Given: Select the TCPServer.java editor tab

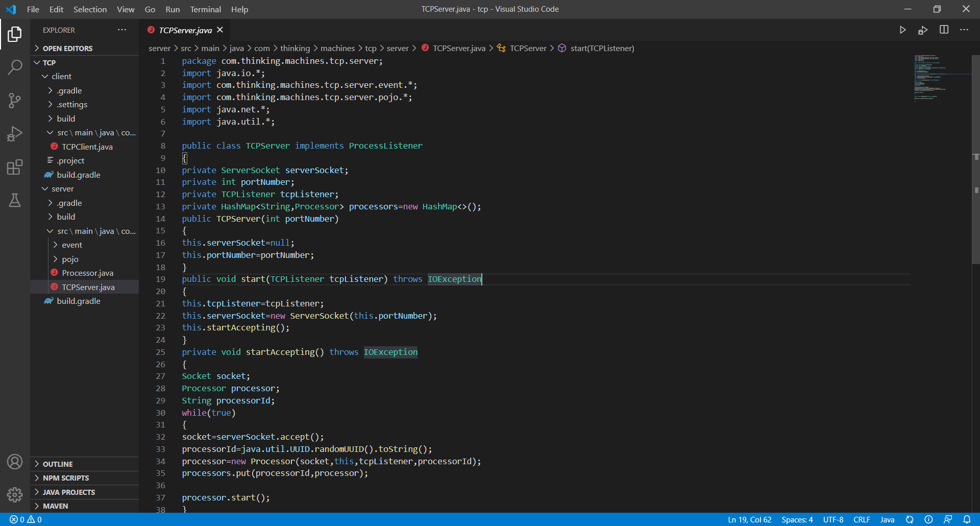Looking at the screenshot, I should click(185, 30).
